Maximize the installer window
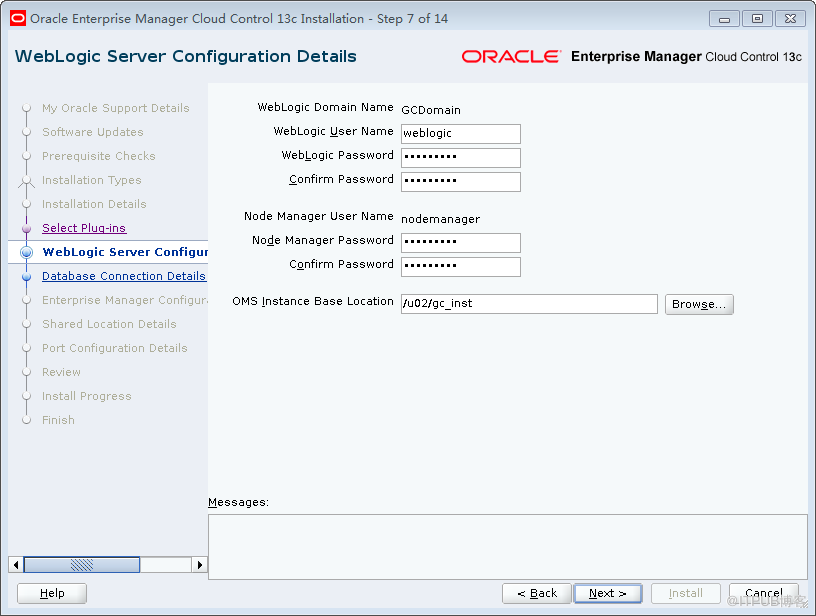The image size is (816, 616). [757, 19]
